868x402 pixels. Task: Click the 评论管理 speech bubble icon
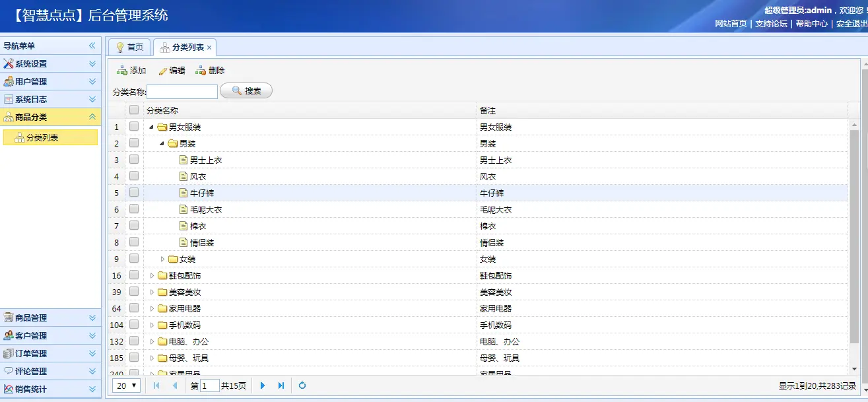point(9,372)
